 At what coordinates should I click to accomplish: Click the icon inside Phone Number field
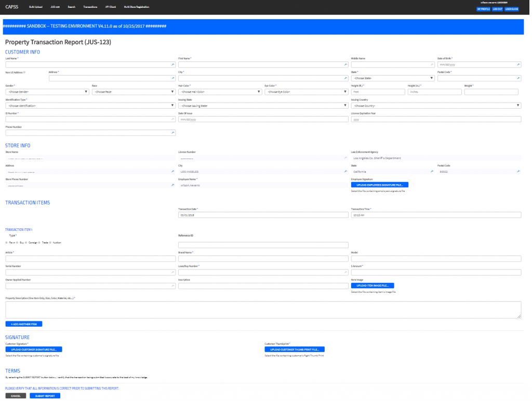(173, 133)
